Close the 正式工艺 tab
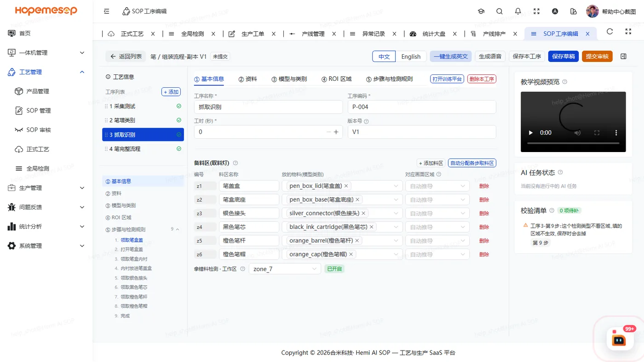The image size is (644, 362). click(x=153, y=34)
